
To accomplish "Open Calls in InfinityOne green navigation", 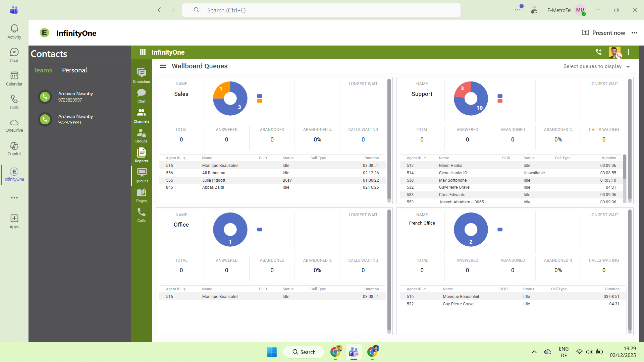I will tap(142, 215).
